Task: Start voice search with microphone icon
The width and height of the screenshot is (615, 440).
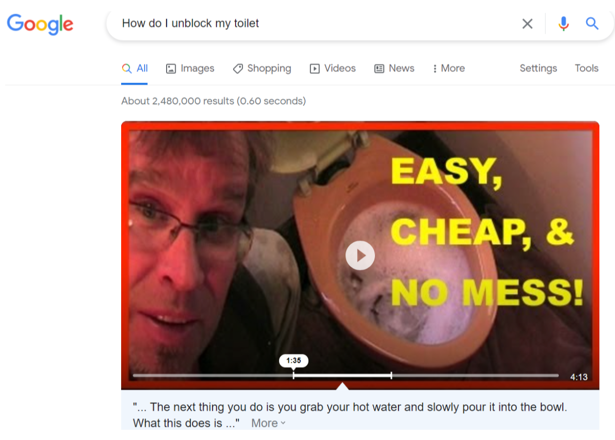Action: [564, 24]
